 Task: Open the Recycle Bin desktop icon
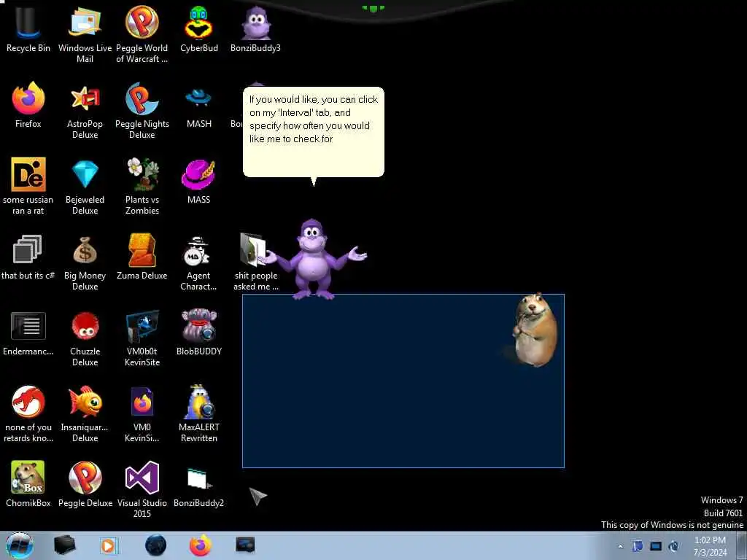pos(28,29)
